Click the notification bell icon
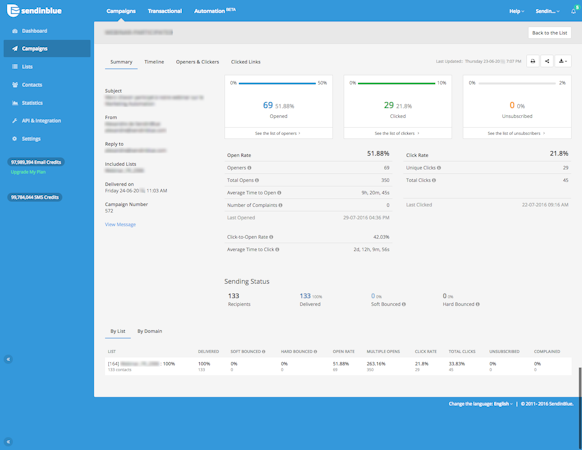 point(574,11)
